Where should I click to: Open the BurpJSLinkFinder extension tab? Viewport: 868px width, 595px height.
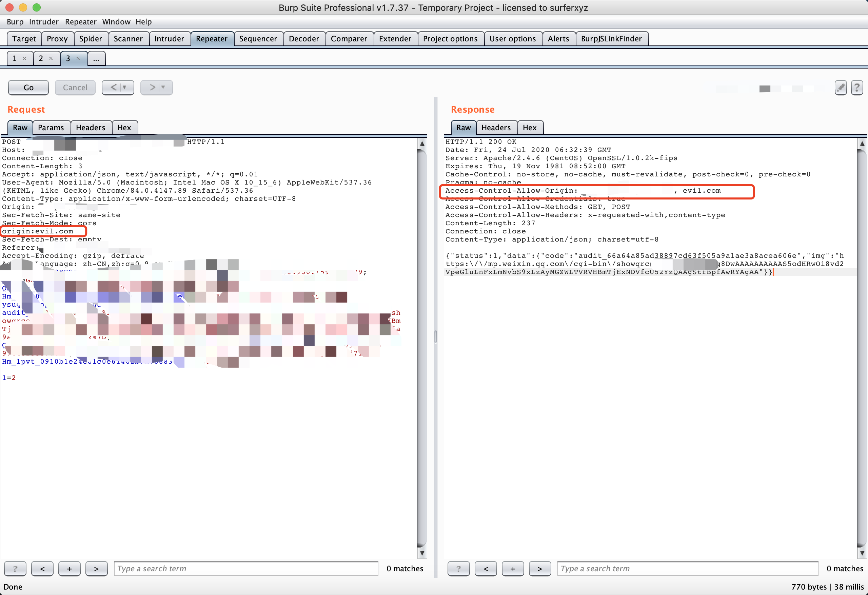[x=611, y=39]
